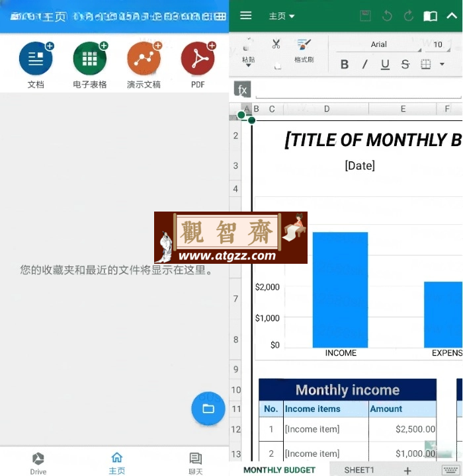Select row 2 header
463x476 pixels.
pyautogui.click(x=235, y=136)
